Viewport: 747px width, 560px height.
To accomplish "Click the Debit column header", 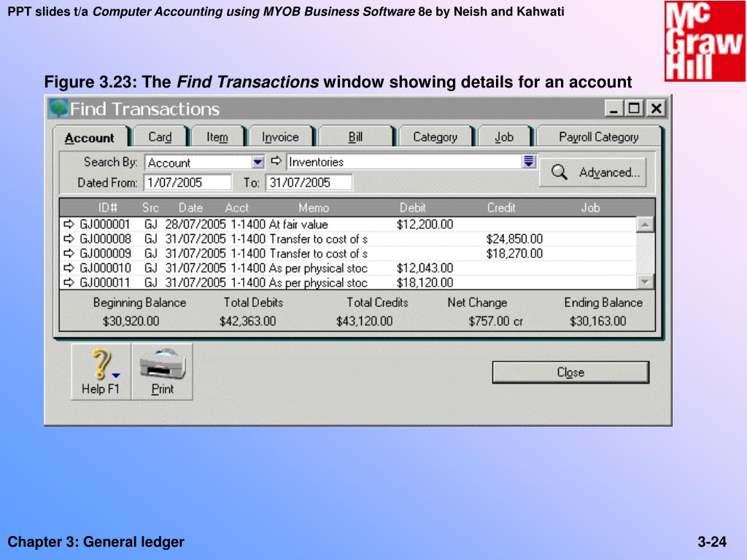I will pos(413,208).
